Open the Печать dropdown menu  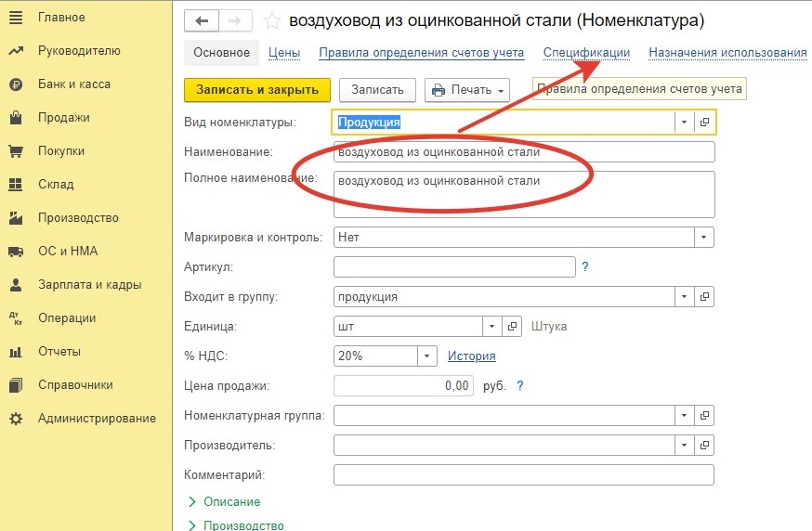coord(467,90)
